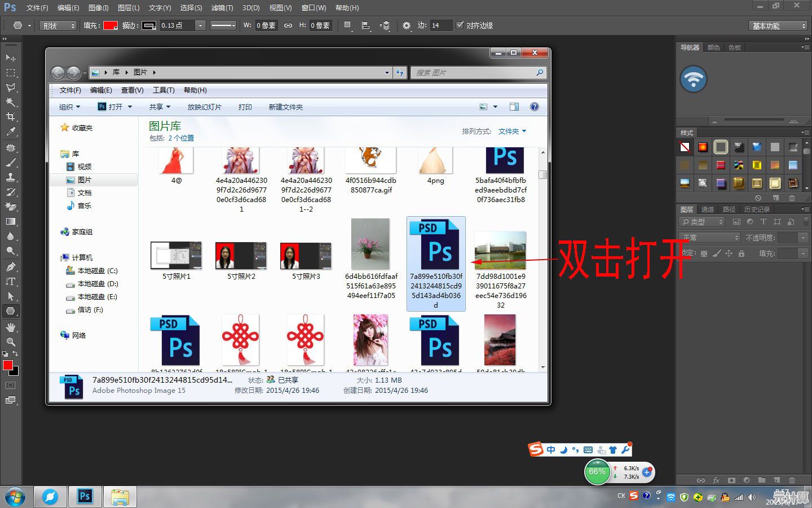The width and height of the screenshot is (812, 508).
Task: Switch to the 通道 panel tab
Action: pyautogui.click(x=708, y=209)
